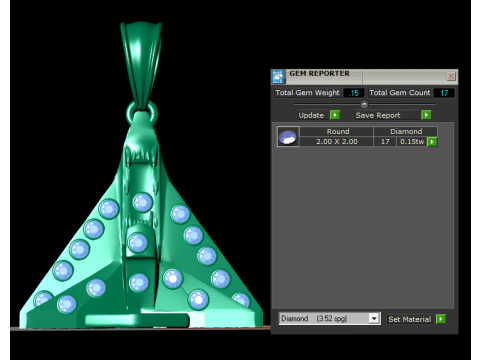Click the green arrow next to Save Report
The height and width of the screenshot is (360, 480).
click(426, 115)
